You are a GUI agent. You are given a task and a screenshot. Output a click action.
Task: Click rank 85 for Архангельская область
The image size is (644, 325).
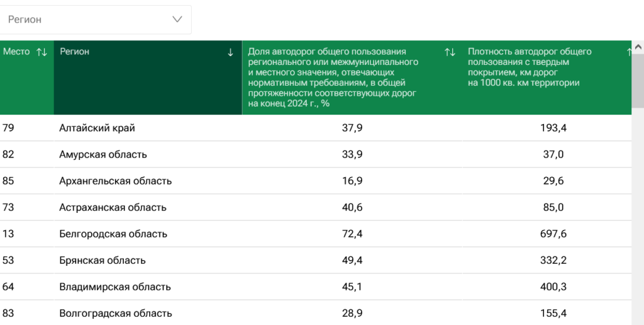[x=8, y=181]
